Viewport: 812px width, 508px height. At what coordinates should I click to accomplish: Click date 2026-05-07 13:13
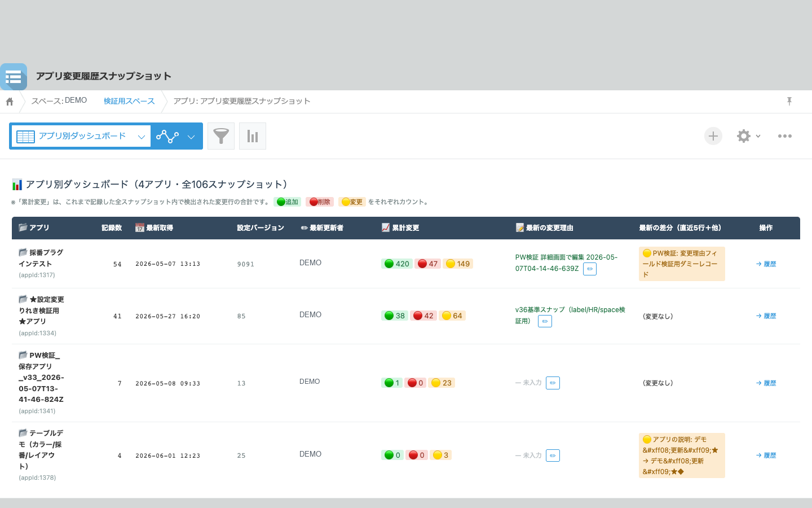coord(167,264)
